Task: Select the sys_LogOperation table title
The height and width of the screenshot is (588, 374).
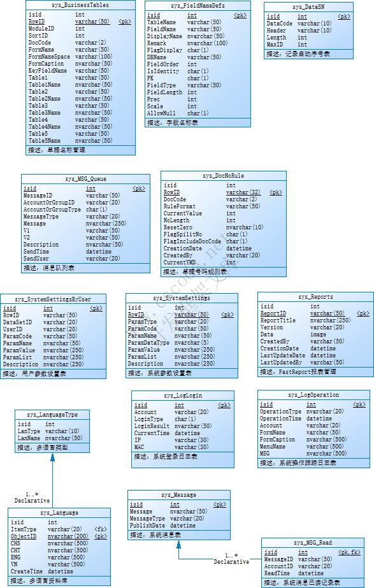Action: pos(313,395)
